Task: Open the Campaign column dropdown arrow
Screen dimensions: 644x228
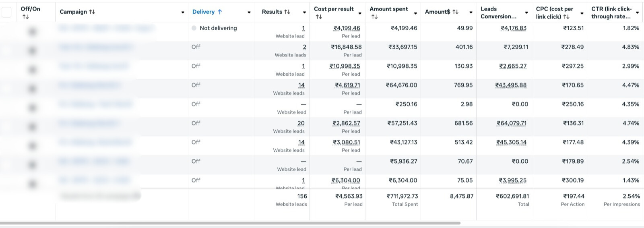Action: (x=183, y=12)
